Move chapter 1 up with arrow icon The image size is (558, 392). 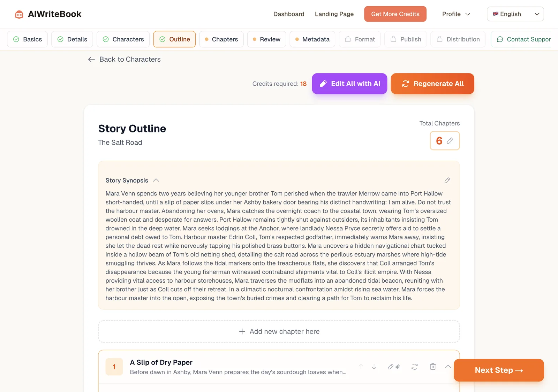(361, 367)
